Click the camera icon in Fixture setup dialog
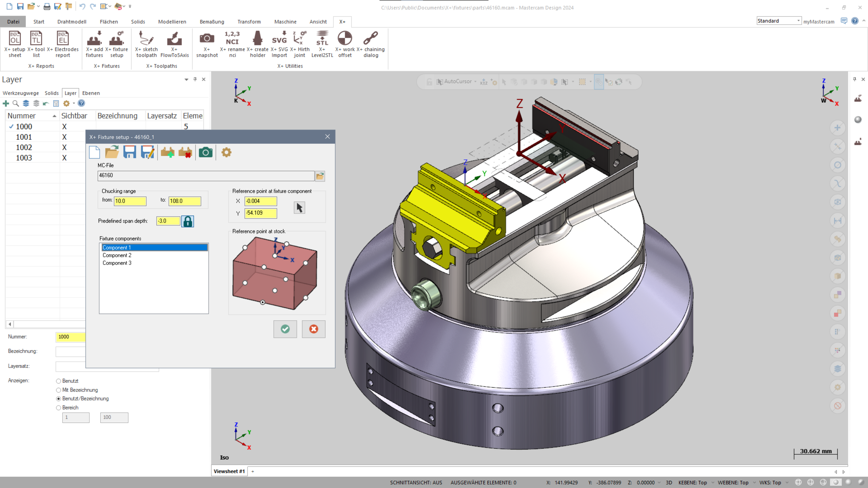The height and width of the screenshot is (488, 868). point(205,152)
